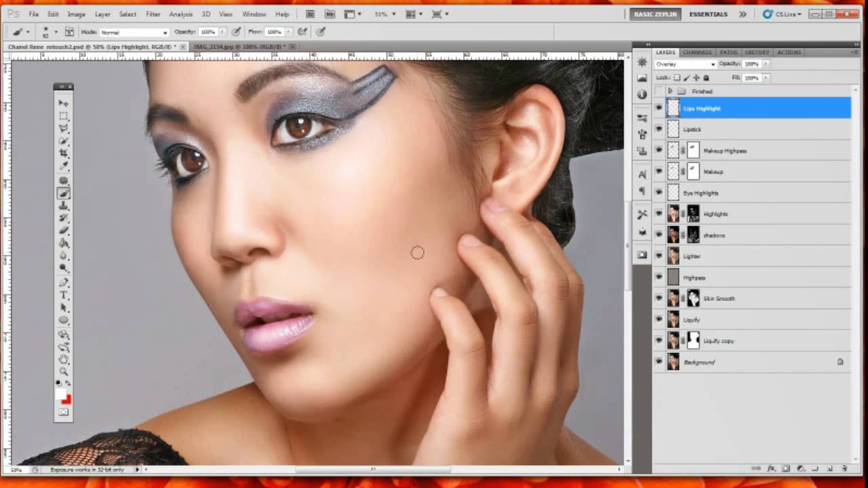
Task: Hide the Eye Highlights layer
Action: pyautogui.click(x=658, y=193)
